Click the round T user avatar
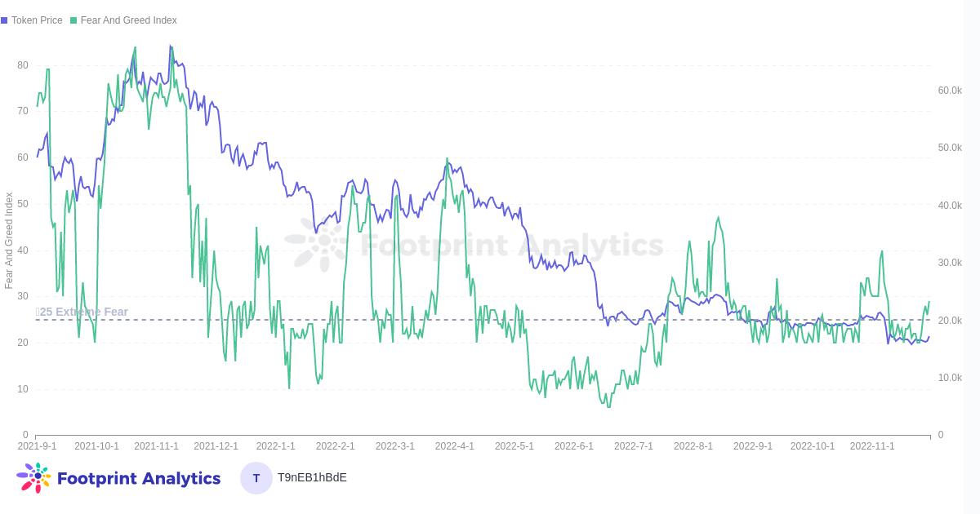The width and height of the screenshot is (980, 514). 256,478
